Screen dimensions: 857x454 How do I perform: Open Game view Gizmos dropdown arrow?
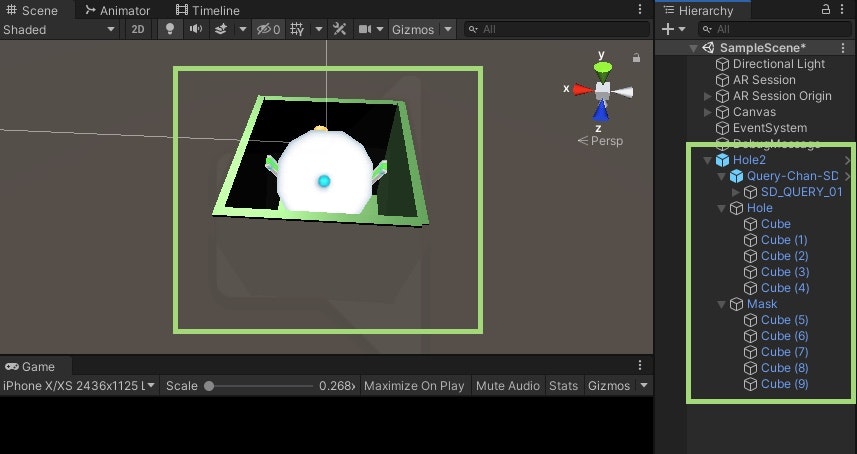point(644,386)
